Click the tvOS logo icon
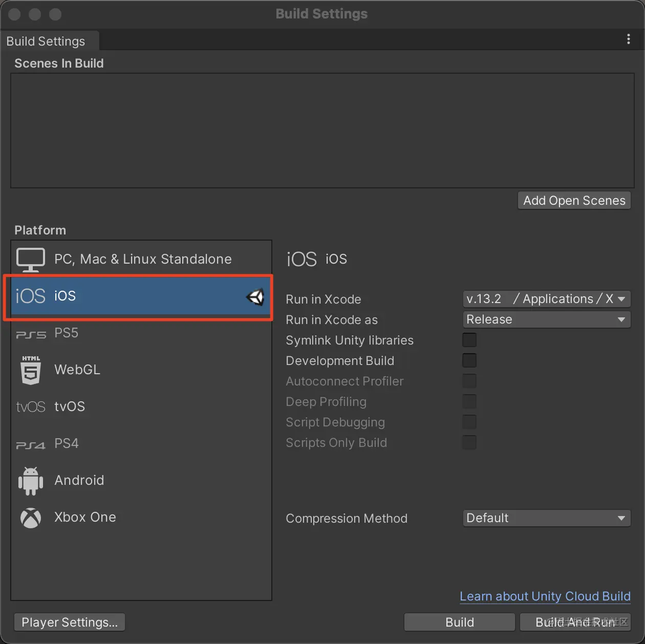The height and width of the screenshot is (644, 645). coord(31,407)
